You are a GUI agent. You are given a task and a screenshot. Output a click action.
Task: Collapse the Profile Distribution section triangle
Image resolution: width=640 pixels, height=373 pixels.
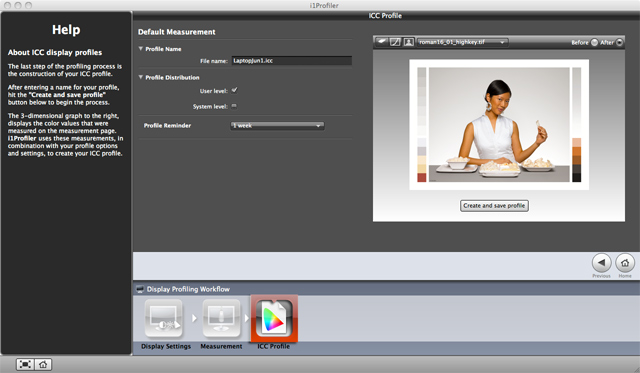[x=141, y=77]
